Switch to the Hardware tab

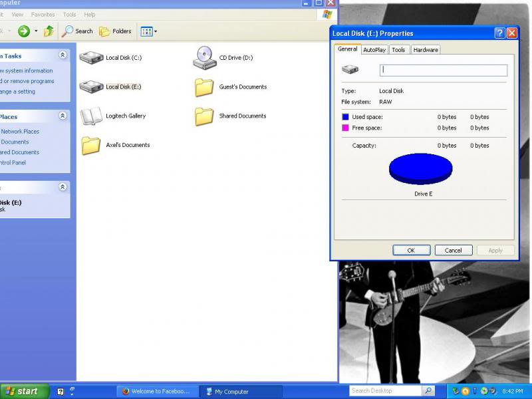point(426,50)
